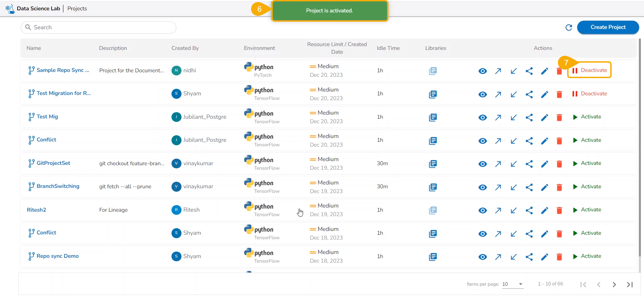Go to the next page of projects
Image resolution: width=644 pixels, height=296 pixels.
point(614,284)
